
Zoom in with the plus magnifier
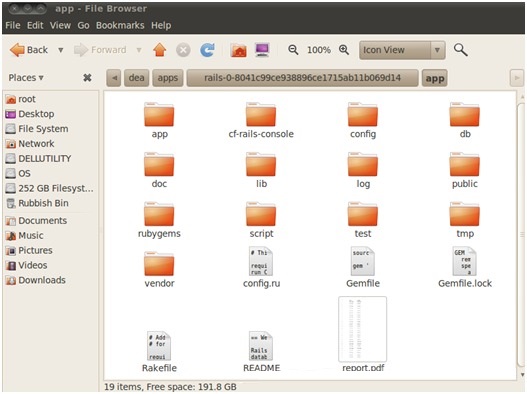pos(344,50)
